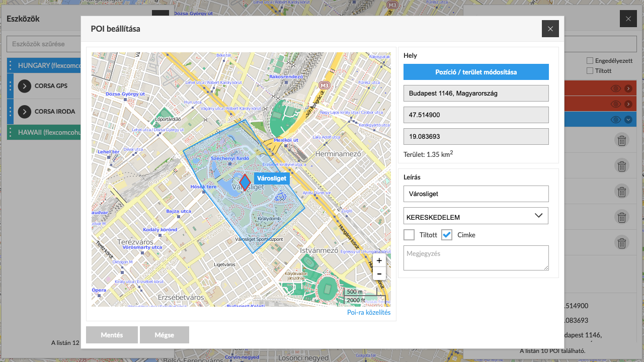Click the CORSA IRODA row dots handle
The width and height of the screenshot is (644, 362).
click(11, 112)
